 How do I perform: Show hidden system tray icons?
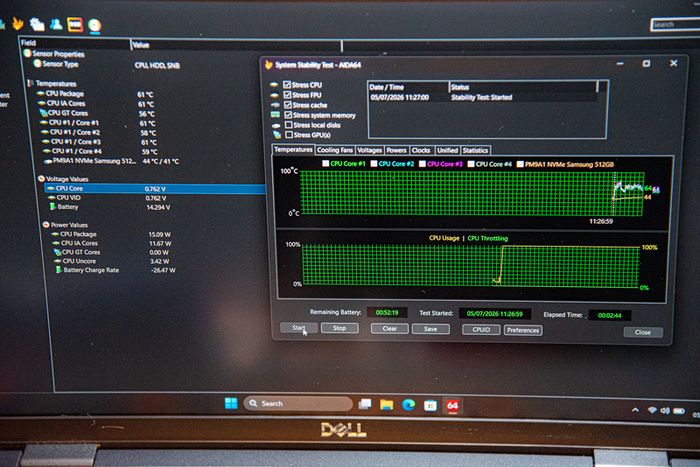[x=635, y=409]
